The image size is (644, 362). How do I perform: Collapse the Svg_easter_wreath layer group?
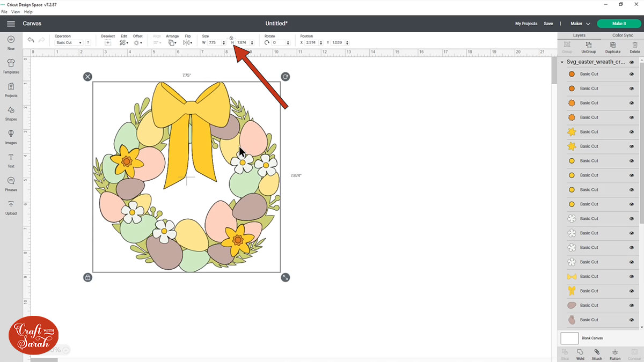[x=562, y=62]
